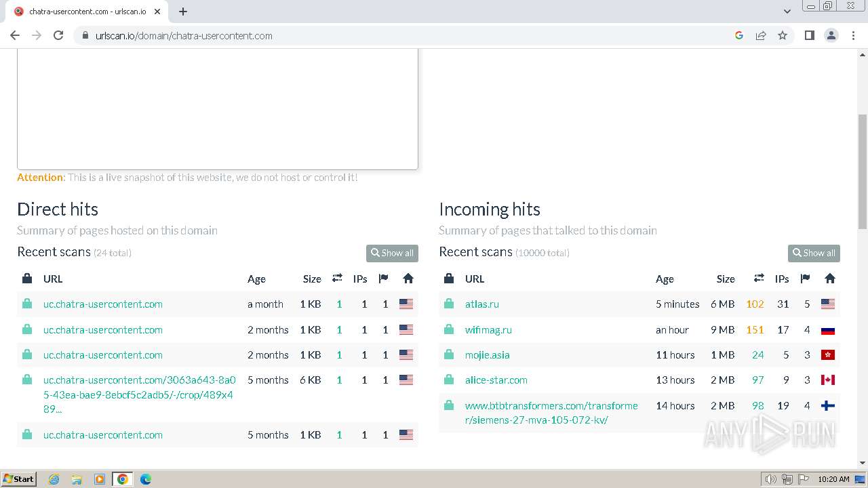Viewport: 868px width, 488px height.
Task: Launch Internet Explorer from taskbar
Action: (x=54, y=479)
